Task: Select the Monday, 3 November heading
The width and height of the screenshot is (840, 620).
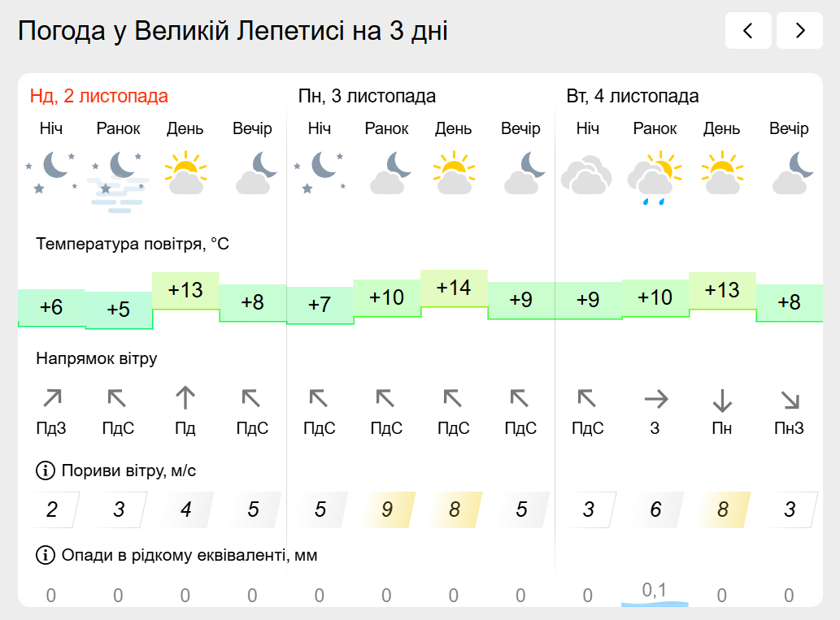Action: [367, 96]
